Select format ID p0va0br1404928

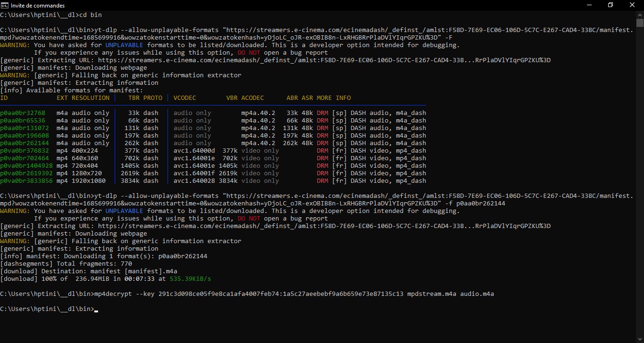click(x=26, y=166)
